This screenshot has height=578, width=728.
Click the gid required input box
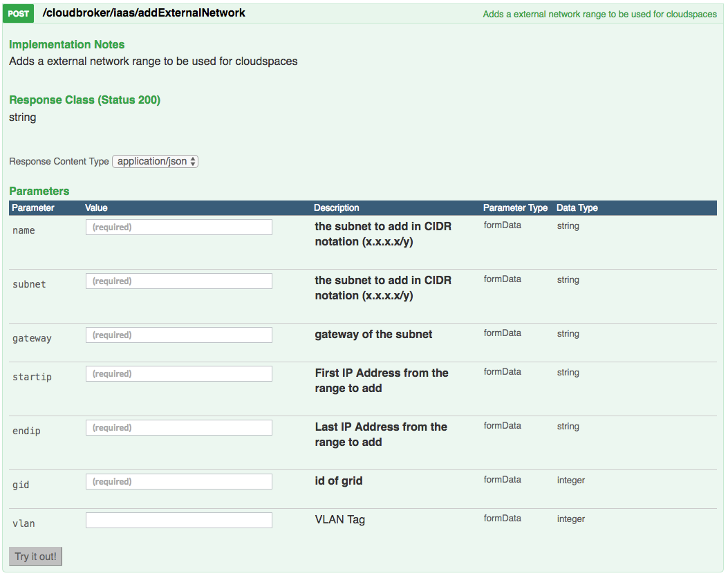coord(178,482)
